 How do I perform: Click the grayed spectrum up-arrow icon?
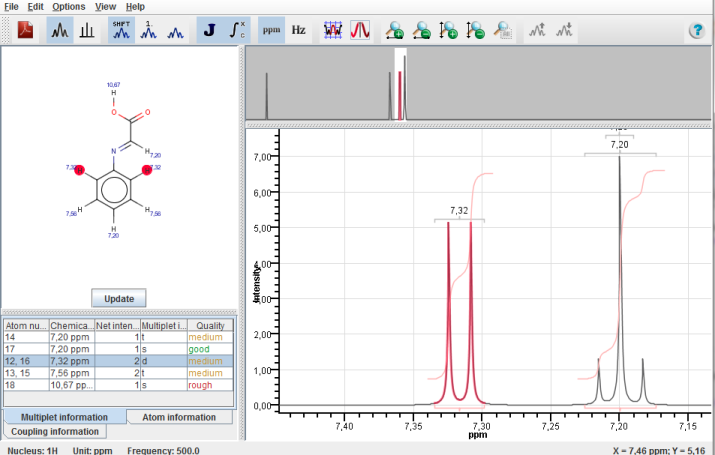pyautogui.click(x=537, y=30)
